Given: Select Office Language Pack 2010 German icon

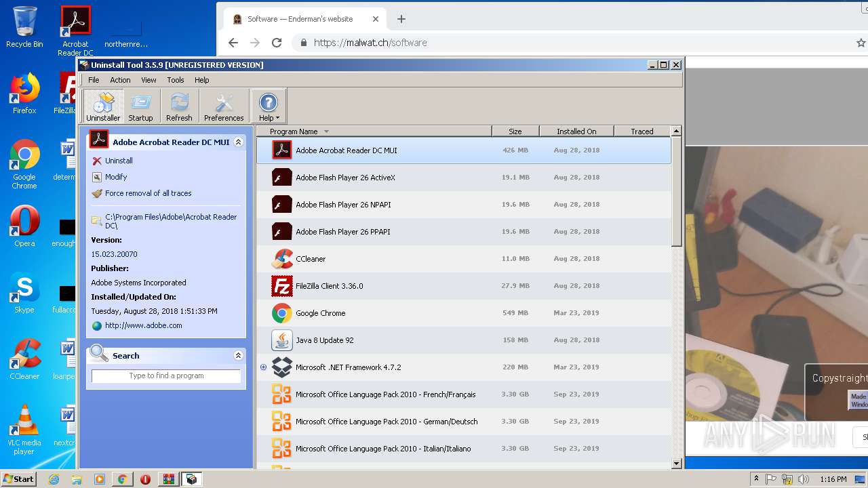Looking at the screenshot, I should (282, 421).
